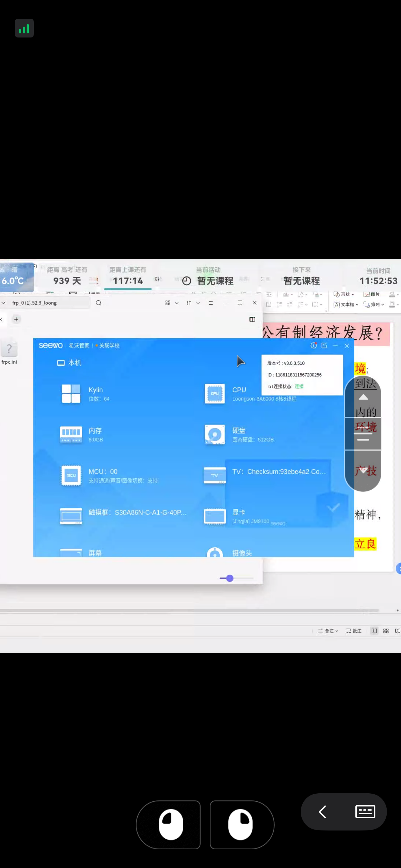Open the Seewo feedback note icon
This screenshot has width=401, height=868.
(324, 345)
